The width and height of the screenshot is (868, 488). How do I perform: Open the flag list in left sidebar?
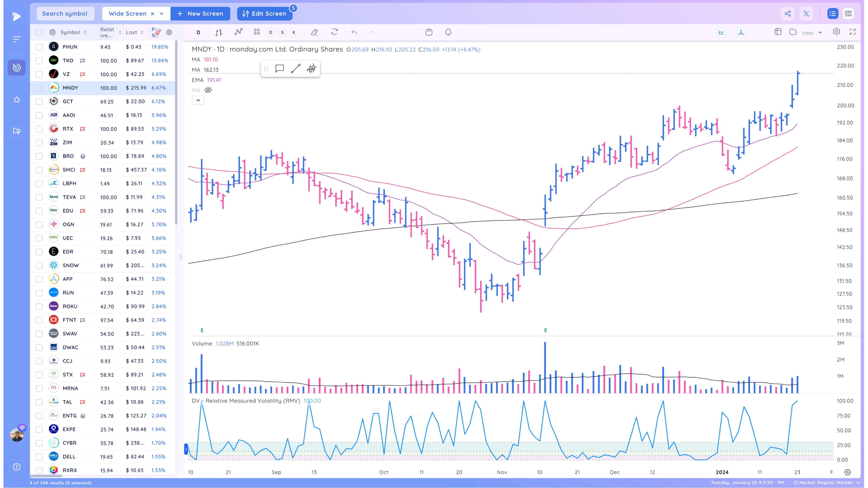click(17, 131)
